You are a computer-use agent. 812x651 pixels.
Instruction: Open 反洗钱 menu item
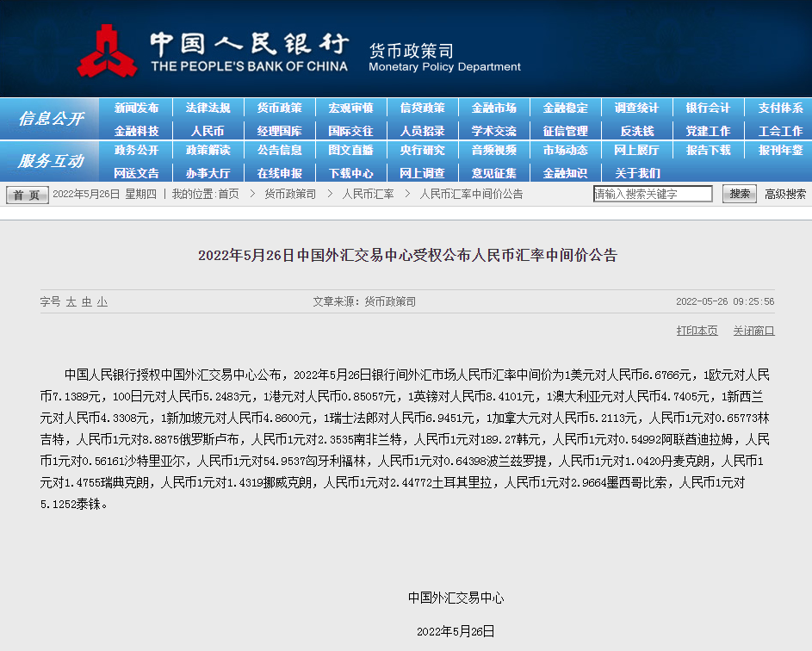pos(636,131)
